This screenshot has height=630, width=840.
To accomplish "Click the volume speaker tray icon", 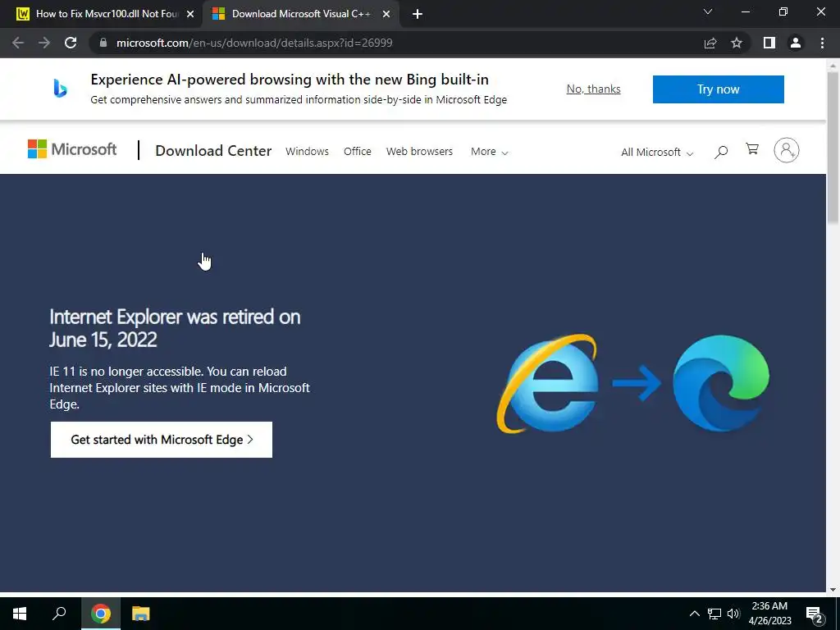I will [733, 614].
